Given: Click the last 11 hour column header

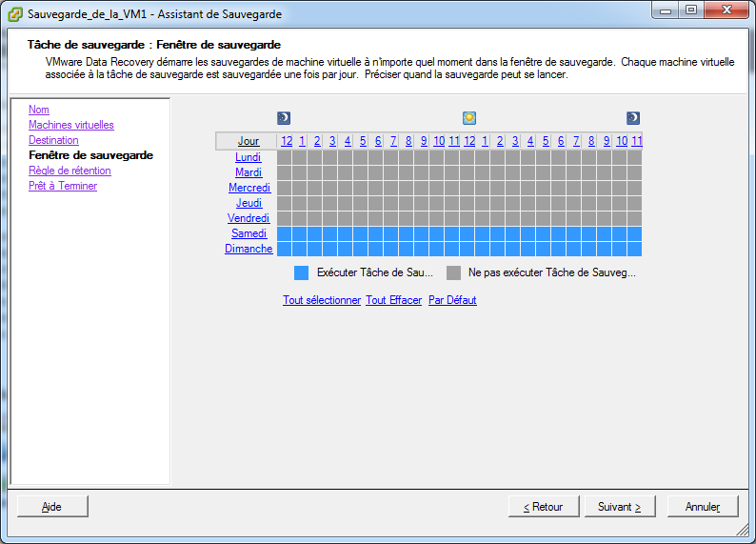Looking at the screenshot, I should (x=636, y=141).
